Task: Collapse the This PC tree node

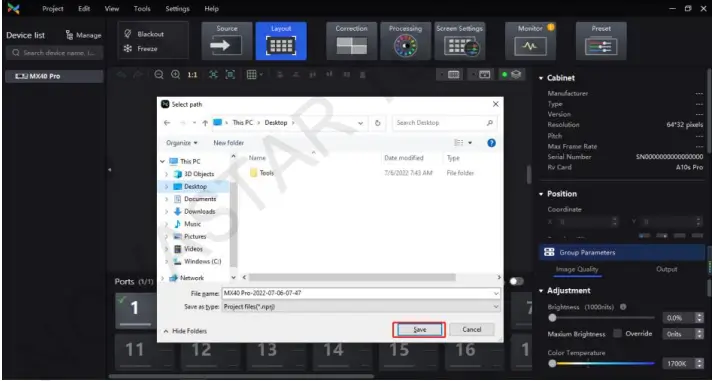Action: [x=163, y=162]
